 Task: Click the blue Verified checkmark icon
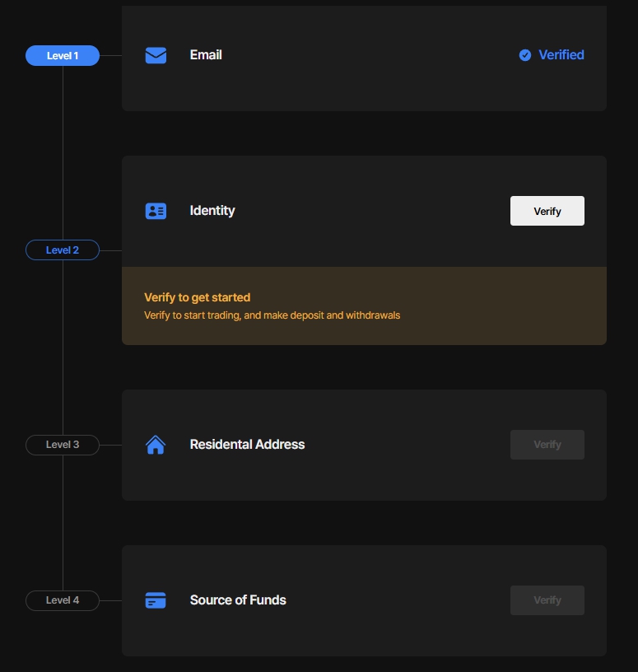tap(525, 55)
